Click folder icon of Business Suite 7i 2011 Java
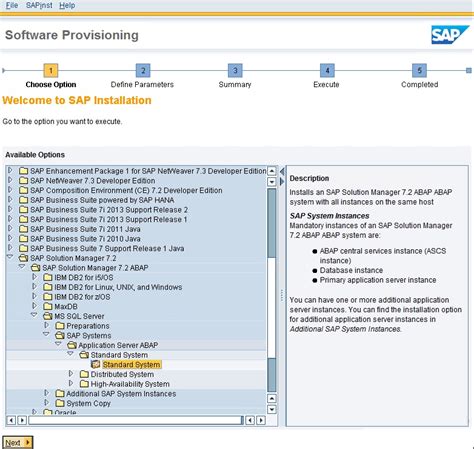The image size is (474, 449). [23, 229]
